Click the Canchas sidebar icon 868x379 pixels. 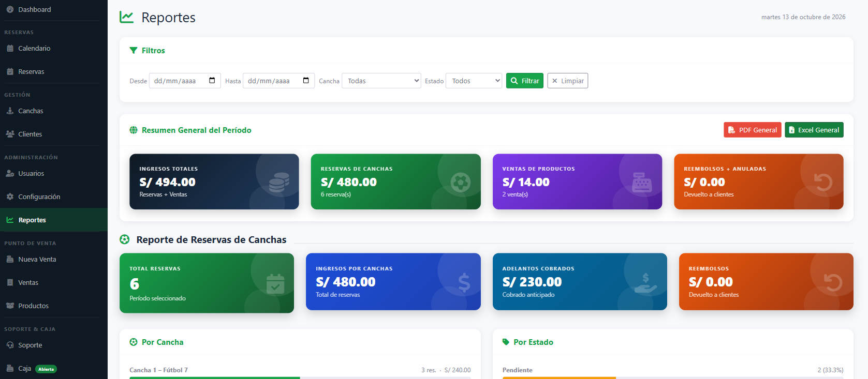click(x=10, y=111)
